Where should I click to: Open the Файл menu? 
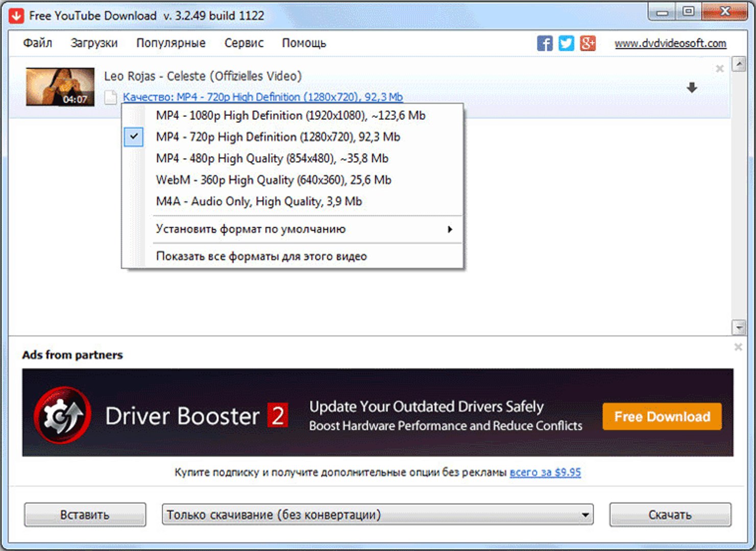click(x=38, y=43)
